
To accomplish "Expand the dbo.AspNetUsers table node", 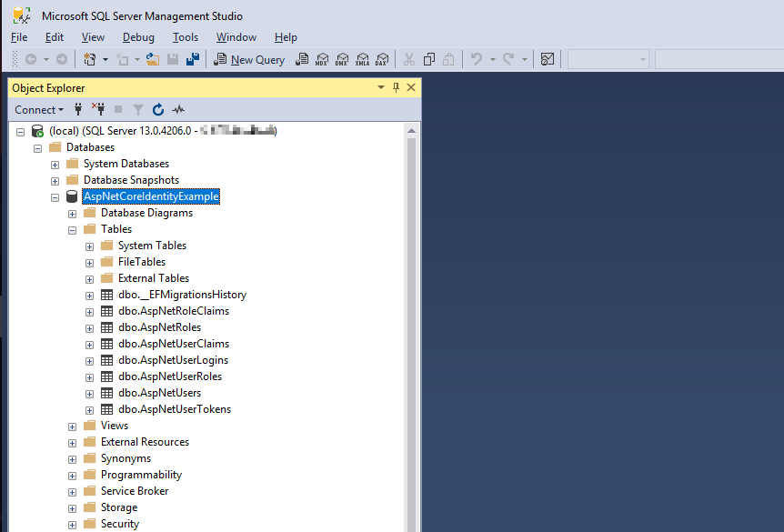I will pos(89,394).
